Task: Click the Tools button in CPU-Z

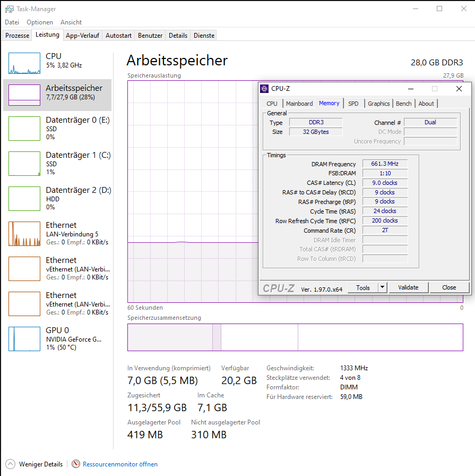Action: (x=363, y=287)
